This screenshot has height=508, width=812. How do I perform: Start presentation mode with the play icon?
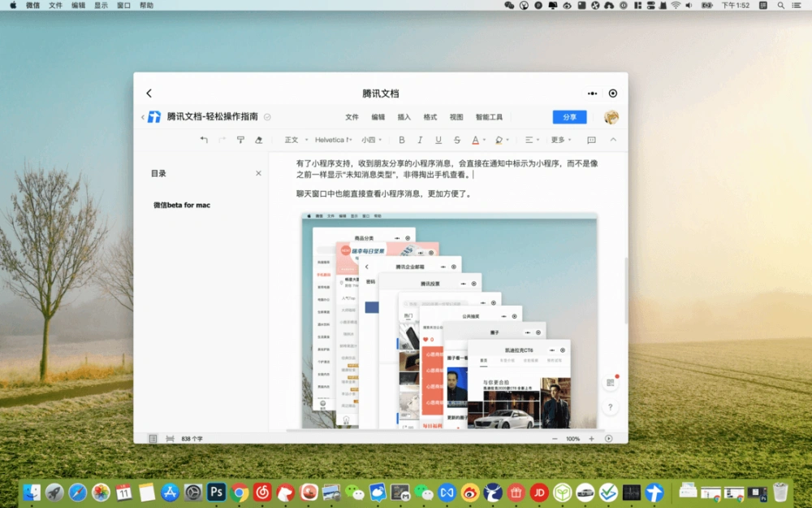608,439
